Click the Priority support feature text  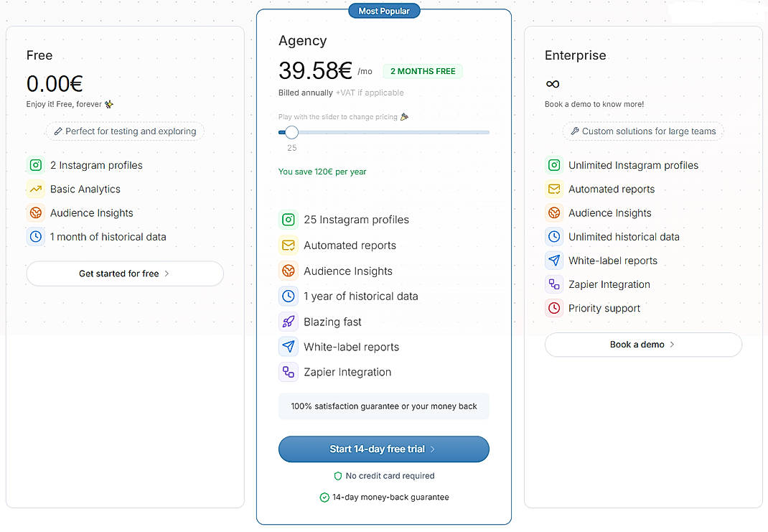click(x=604, y=308)
